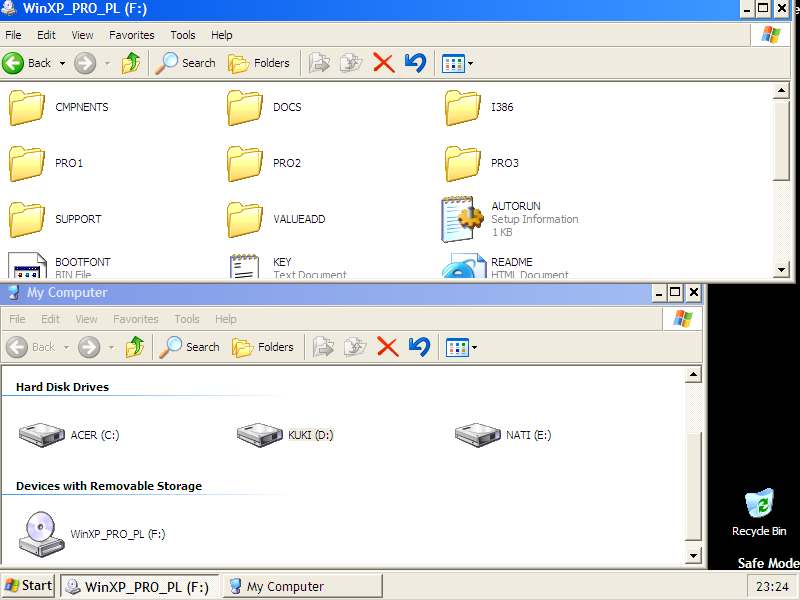Open File menu in My Computer window
This screenshot has height=600, width=800.
(17, 319)
